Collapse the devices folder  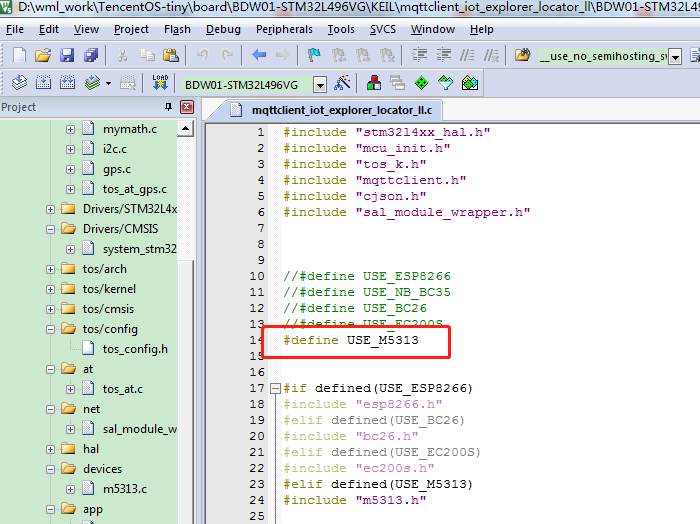pos(50,469)
